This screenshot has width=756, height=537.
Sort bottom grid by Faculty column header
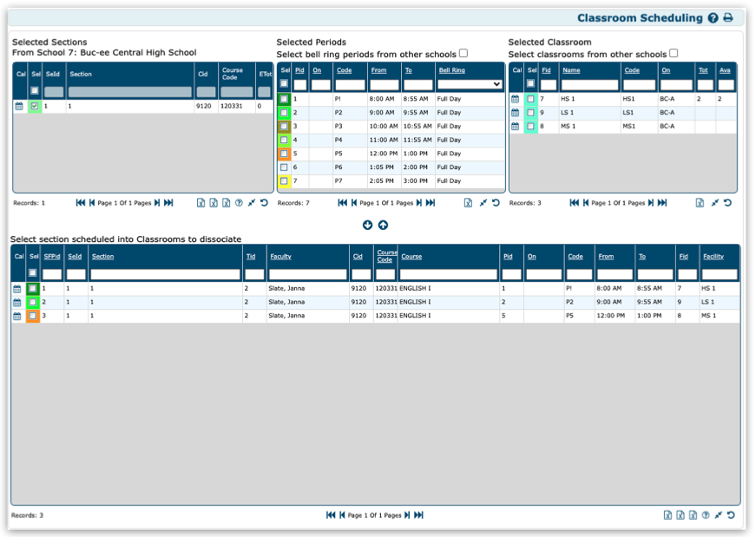point(280,257)
